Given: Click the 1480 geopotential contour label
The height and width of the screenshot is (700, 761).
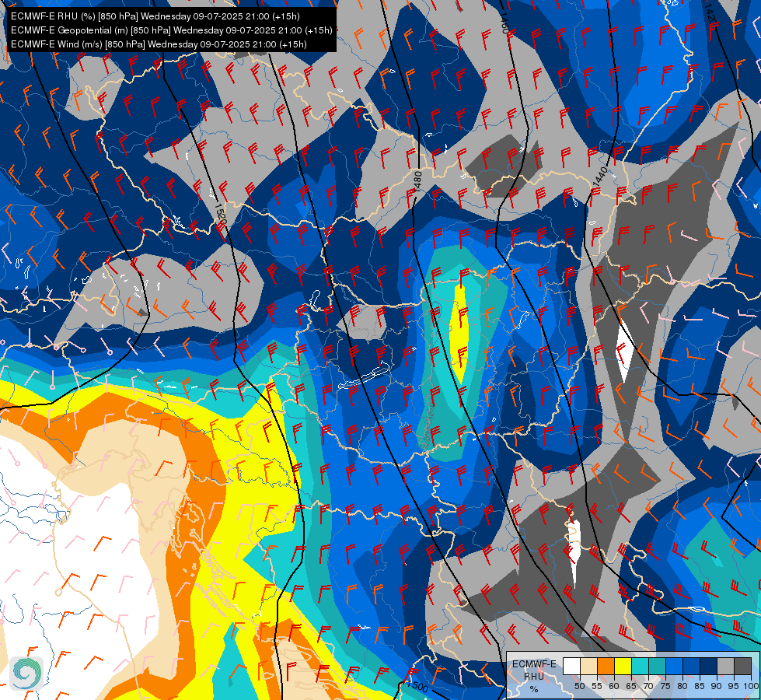Looking at the screenshot, I should click(417, 182).
